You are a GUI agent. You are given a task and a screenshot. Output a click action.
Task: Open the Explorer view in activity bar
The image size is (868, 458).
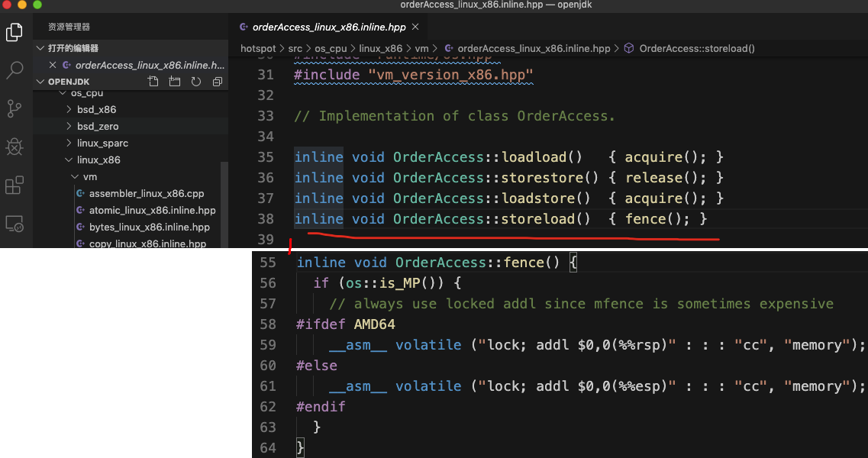[x=15, y=32]
